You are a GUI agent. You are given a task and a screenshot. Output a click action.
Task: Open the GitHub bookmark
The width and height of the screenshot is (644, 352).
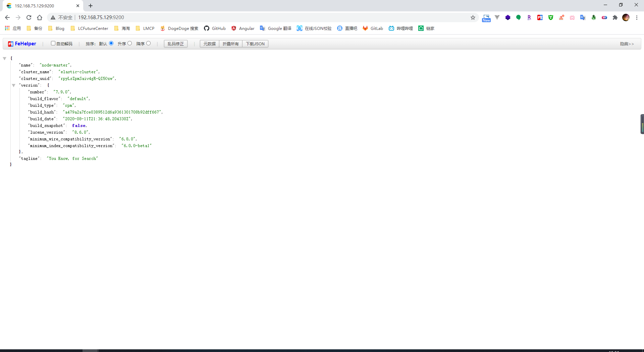215,28
